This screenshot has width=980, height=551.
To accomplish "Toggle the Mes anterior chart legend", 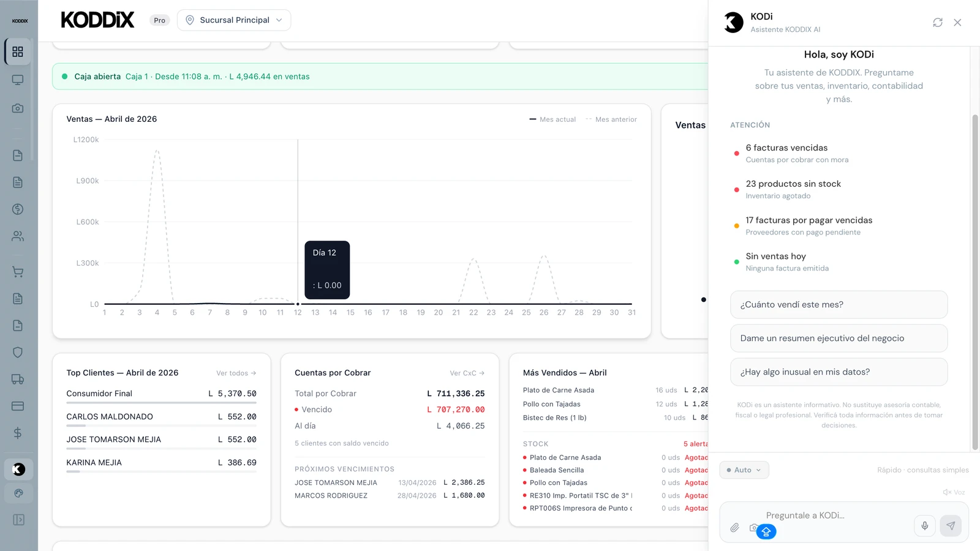I will (611, 119).
